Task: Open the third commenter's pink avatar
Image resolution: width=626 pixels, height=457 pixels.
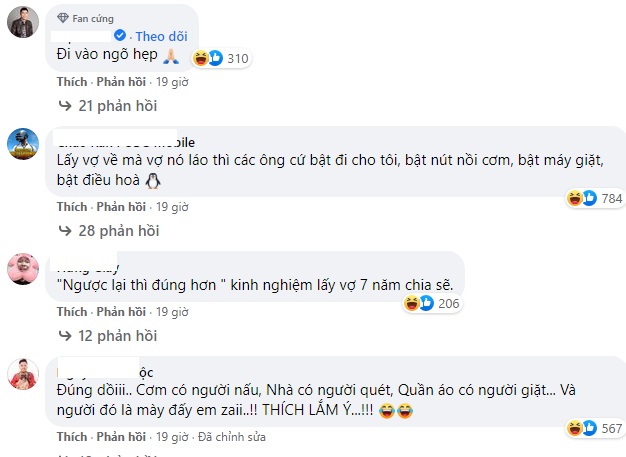Action: [23, 267]
